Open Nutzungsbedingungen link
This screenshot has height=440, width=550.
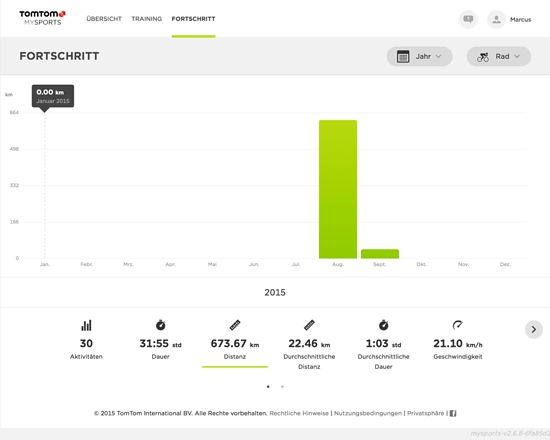click(x=368, y=413)
